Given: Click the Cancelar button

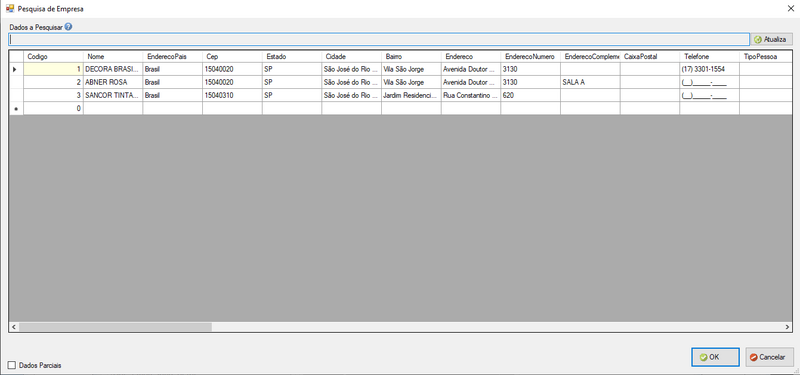Looking at the screenshot, I should click(x=769, y=357).
